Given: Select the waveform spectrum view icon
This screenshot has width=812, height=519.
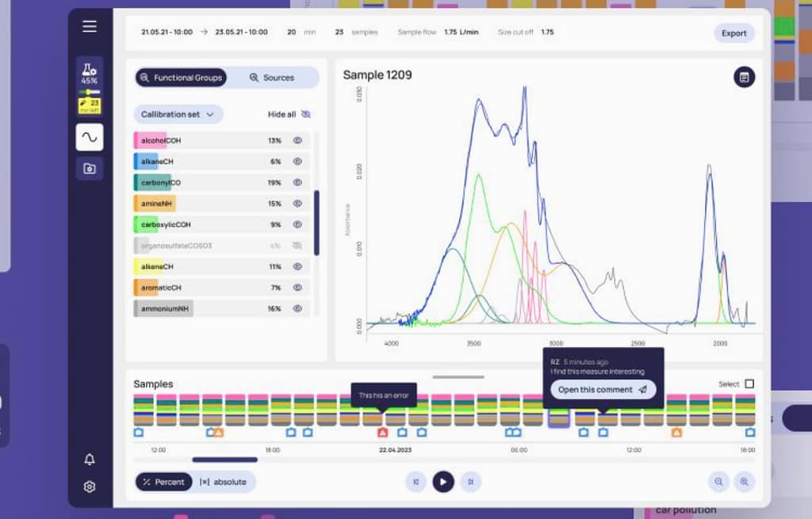Looking at the screenshot, I should [x=90, y=137].
